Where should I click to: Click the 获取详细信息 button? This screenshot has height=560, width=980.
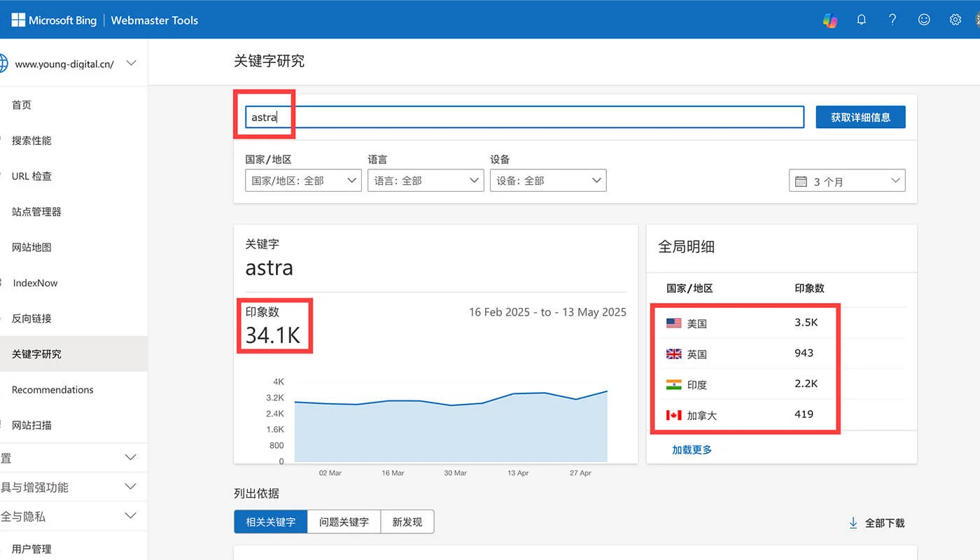pyautogui.click(x=860, y=117)
